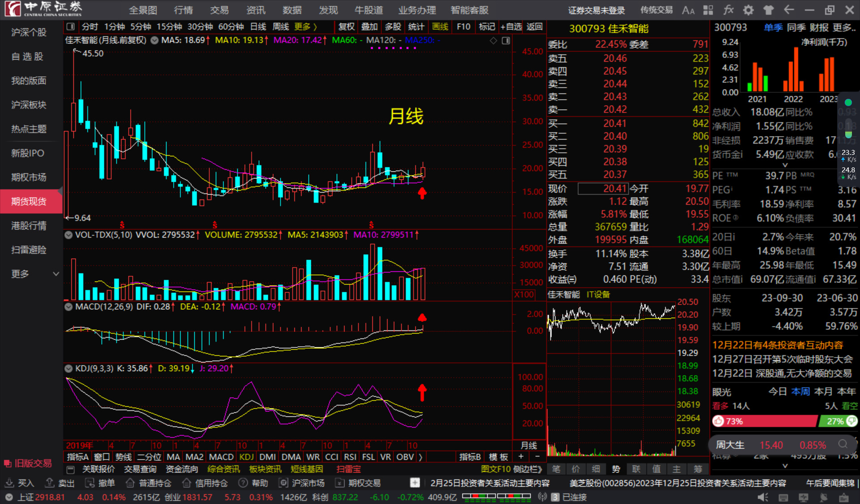Click the search magnifier beside 周大生
Viewport: 860px width, 504px height.
843,444
